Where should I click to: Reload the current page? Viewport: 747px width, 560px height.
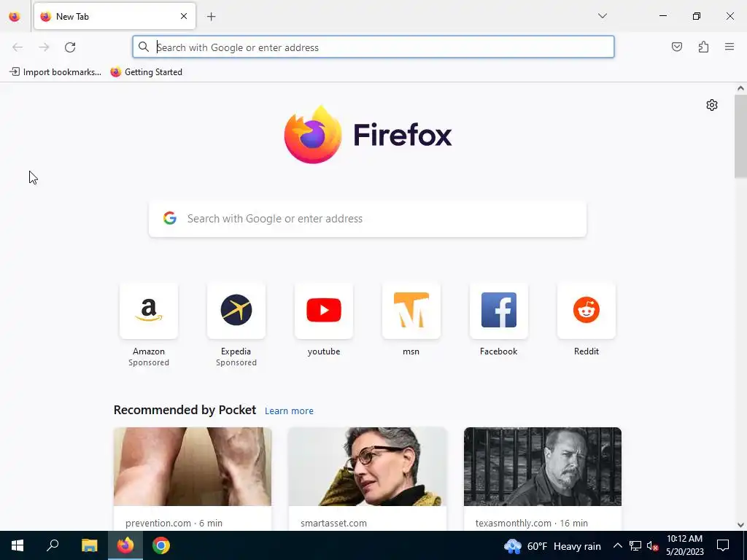(70, 47)
